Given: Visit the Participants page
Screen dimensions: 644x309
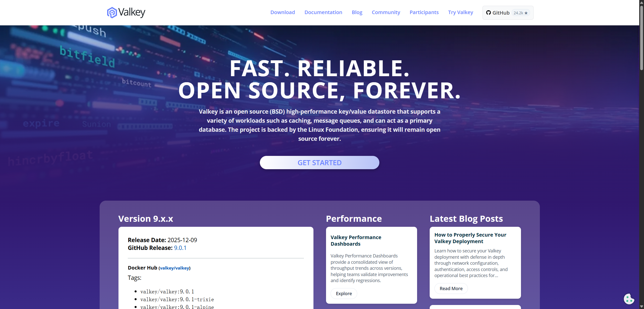Looking at the screenshot, I should pyautogui.click(x=424, y=12).
